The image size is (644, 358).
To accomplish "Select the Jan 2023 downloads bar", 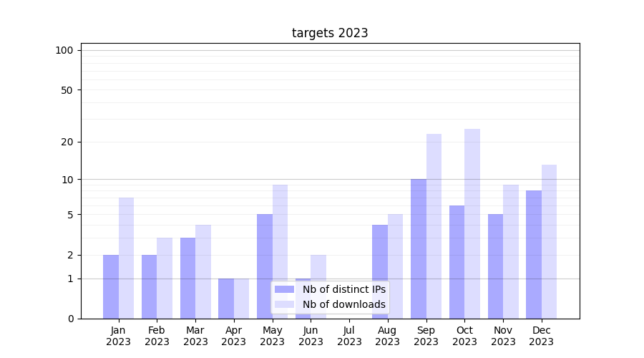I will pyautogui.click(x=126, y=258).
